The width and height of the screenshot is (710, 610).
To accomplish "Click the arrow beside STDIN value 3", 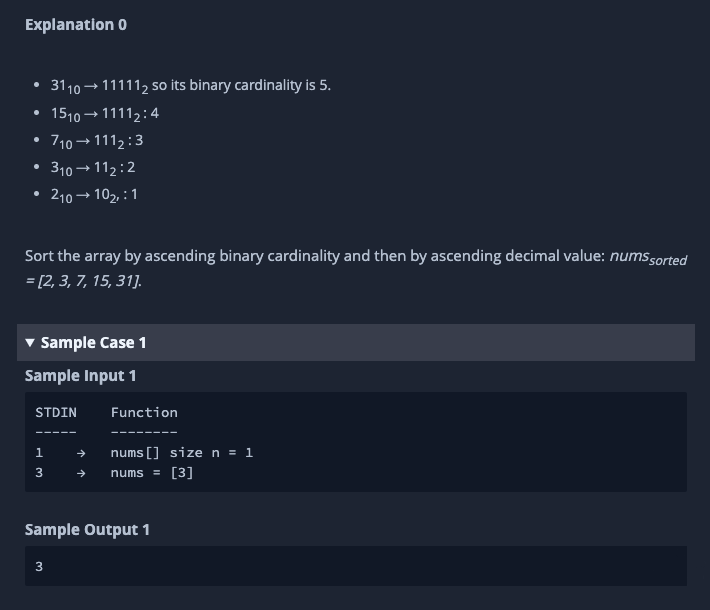I will [82, 472].
